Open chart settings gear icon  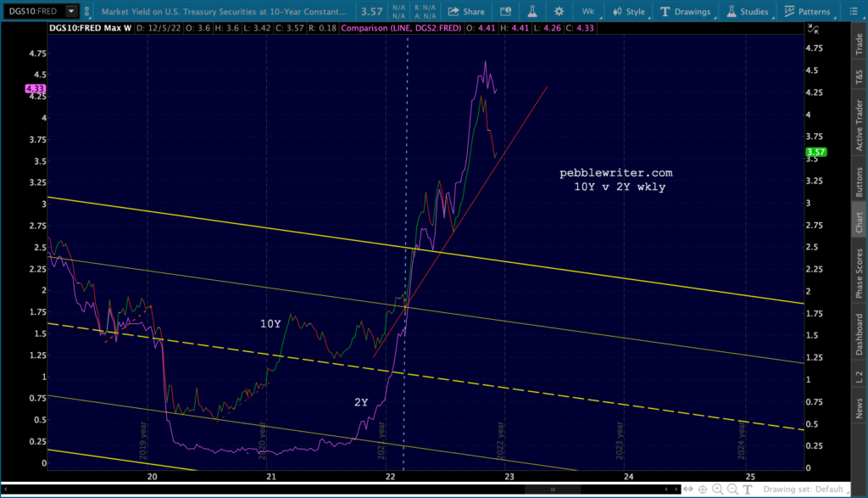[559, 11]
